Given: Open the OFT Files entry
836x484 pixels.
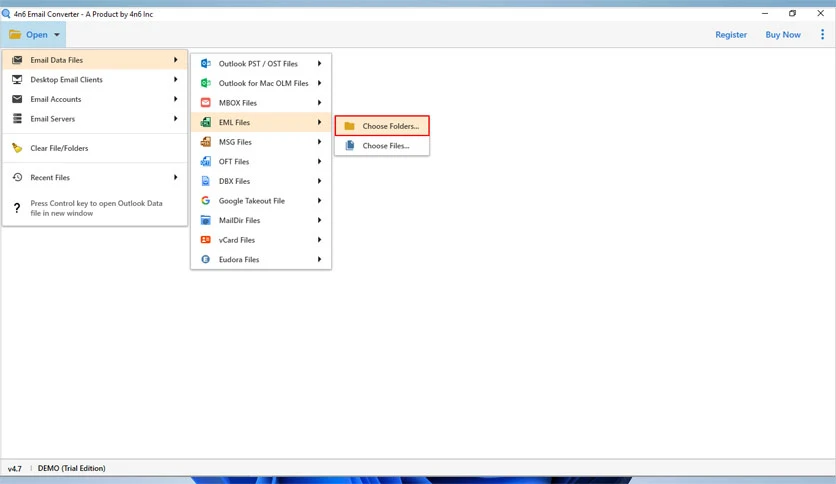Looking at the screenshot, I should click(x=261, y=162).
